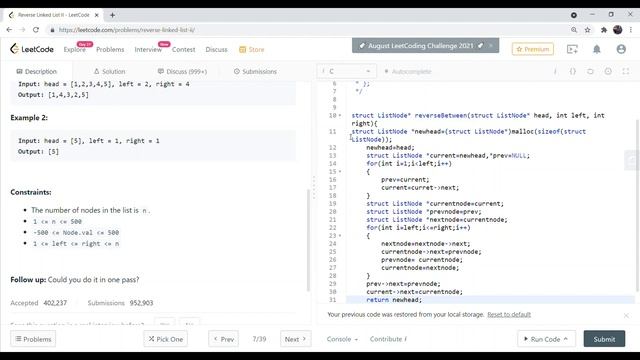Screen dimensions: 640x360
Task: Click the zoom magnifier icon in address bar
Action: [x=574, y=30]
